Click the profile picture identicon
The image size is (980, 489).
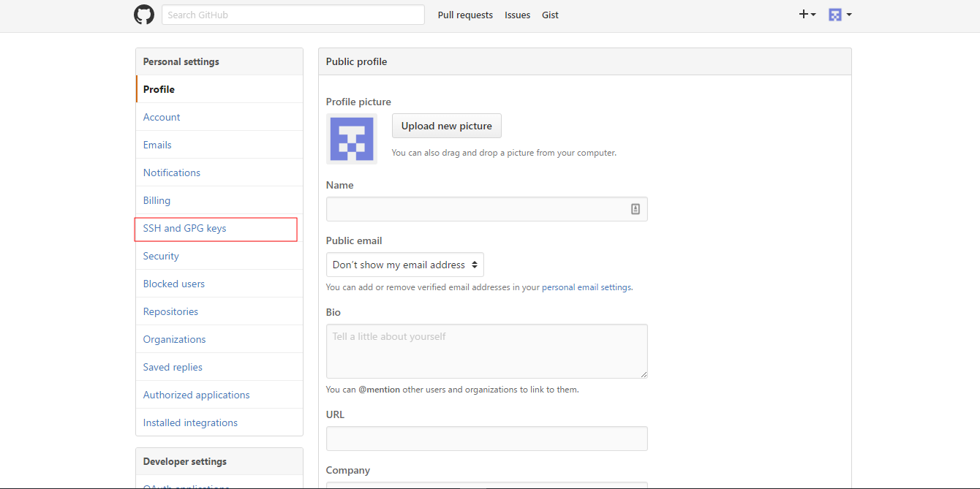point(351,139)
